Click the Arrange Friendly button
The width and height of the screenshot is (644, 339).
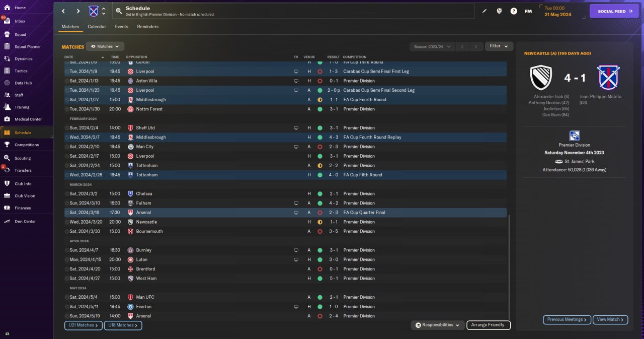pos(489,325)
